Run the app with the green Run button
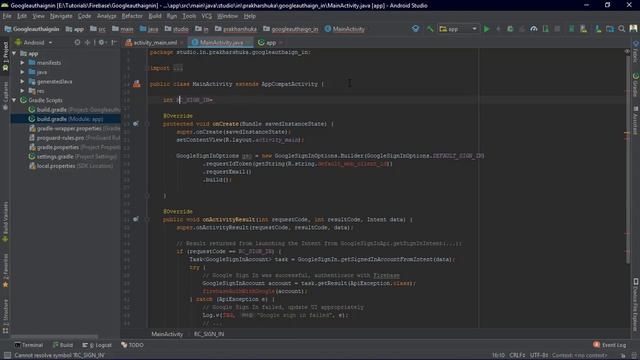This screenshot has height=360, width=640. [487, 29]
